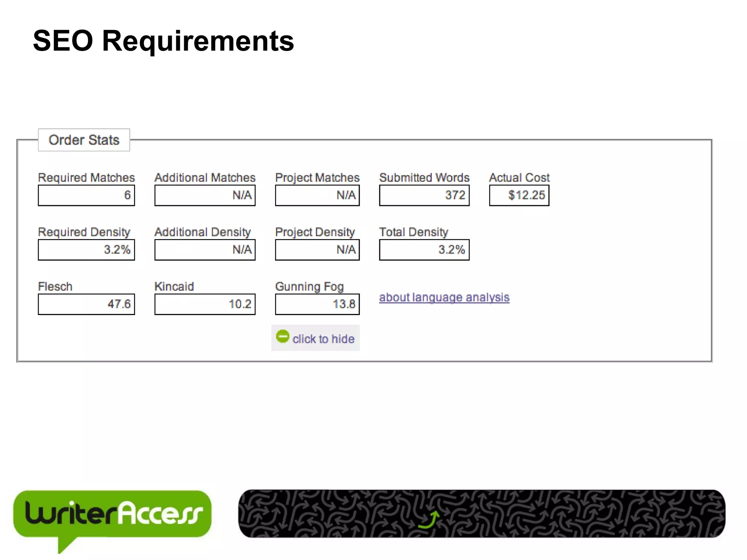This screenshot has height=560, width=747.
Task: Collapse stats with click to hide
Action: 323,339
